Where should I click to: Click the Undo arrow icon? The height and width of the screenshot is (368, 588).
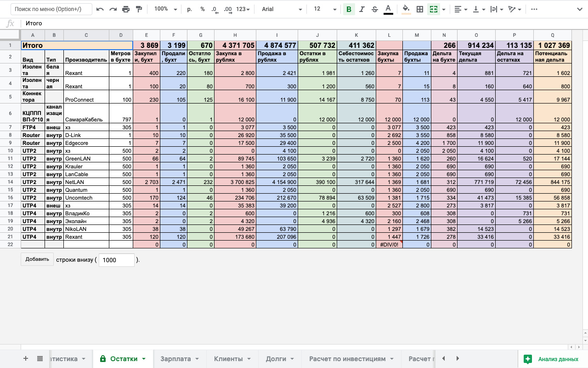tap(100, 9)
